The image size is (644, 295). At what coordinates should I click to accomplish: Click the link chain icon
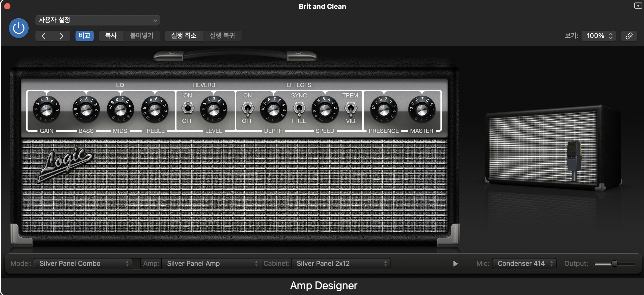click(x=629, y=36)
